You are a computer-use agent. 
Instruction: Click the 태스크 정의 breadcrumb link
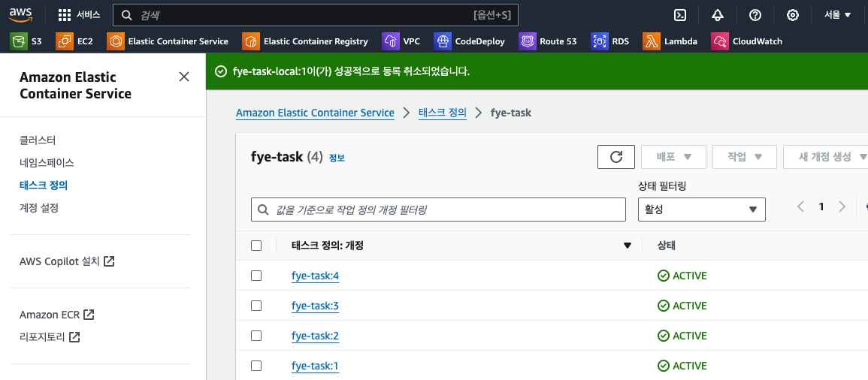pyautogui.click(x=443, y=113)
